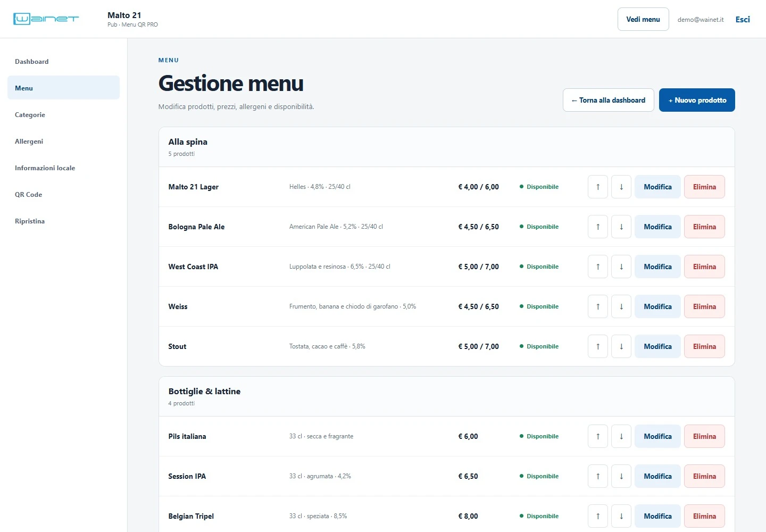Edit Malto 21 Lager with Modifica
766x532 pixels.
tap(657, 187)
